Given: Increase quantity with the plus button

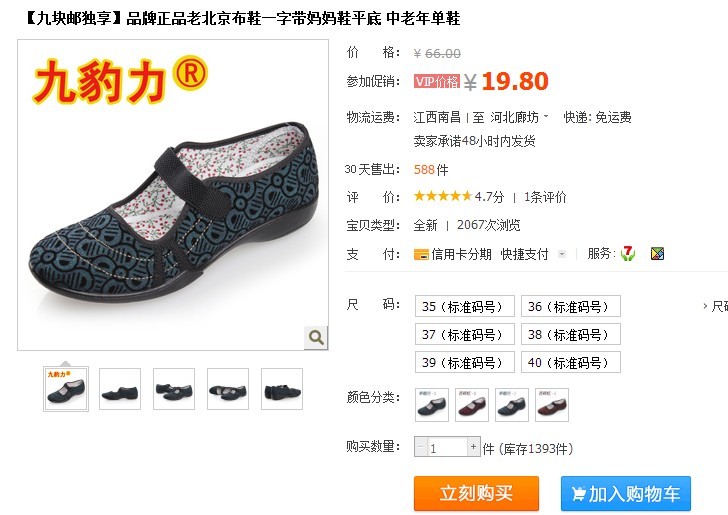Looking at the screenshot, I should tap(473, 447).
